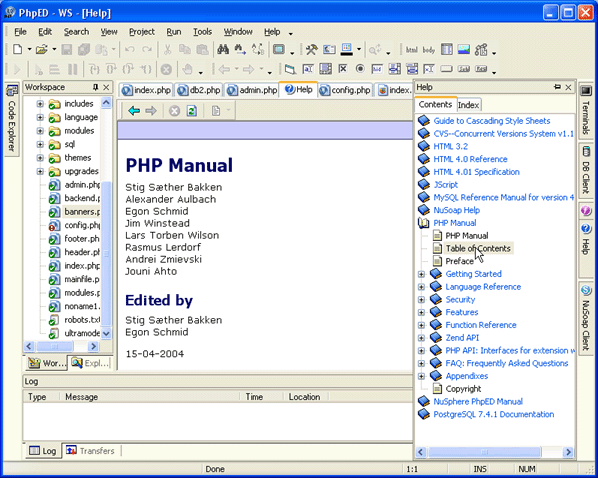Open the File menu
Image resolution: width=598 pixels, height=478 pixels.
20,32
